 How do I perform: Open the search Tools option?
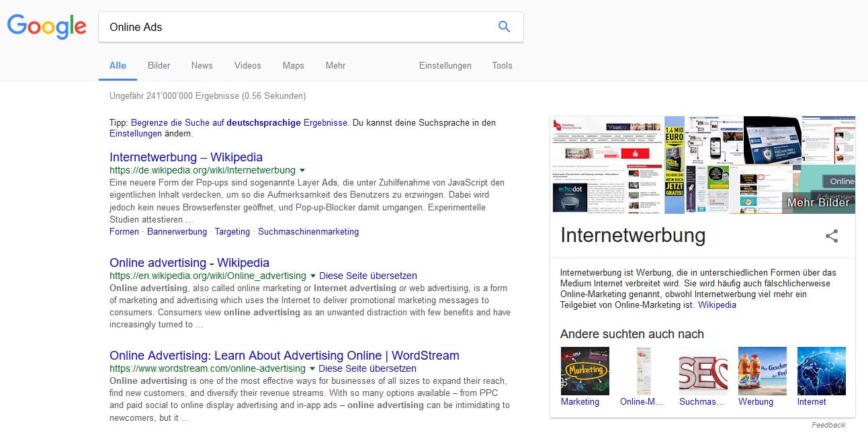502,65
